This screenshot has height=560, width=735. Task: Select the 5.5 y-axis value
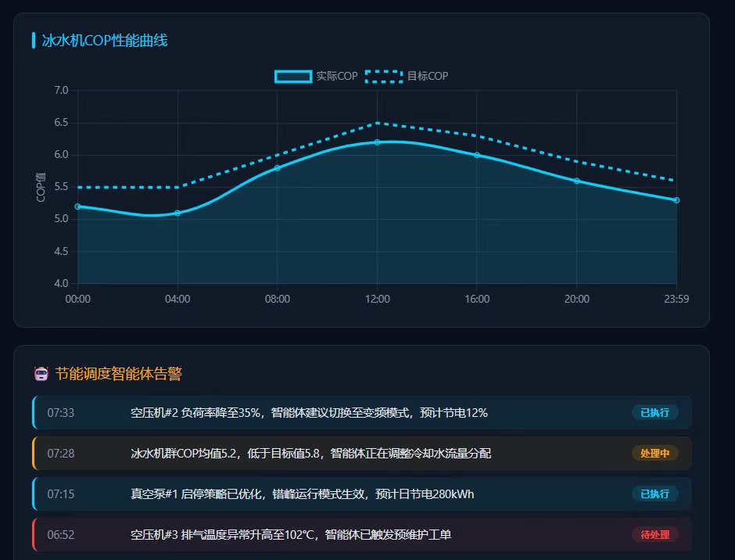pos(62,187)
